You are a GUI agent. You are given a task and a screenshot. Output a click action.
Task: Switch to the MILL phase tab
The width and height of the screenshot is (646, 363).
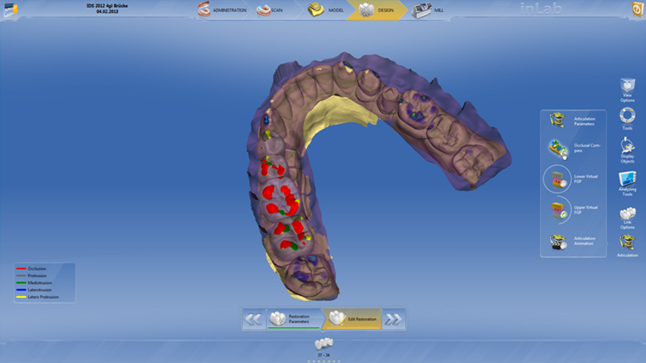[x=428, y=10]
